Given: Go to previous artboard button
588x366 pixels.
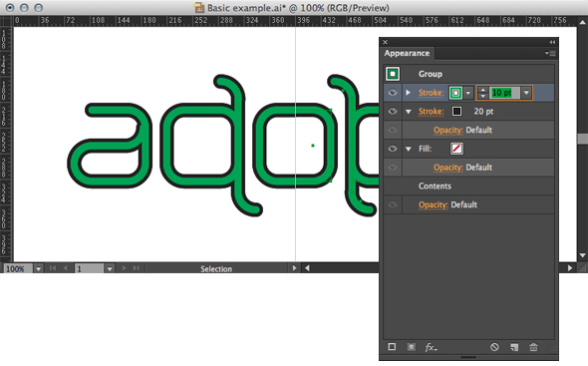Looking at the screenshot, I should 65,268.
